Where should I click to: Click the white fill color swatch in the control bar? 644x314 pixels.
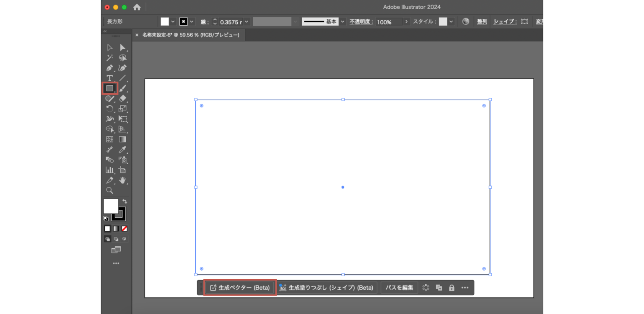[164, 21]
